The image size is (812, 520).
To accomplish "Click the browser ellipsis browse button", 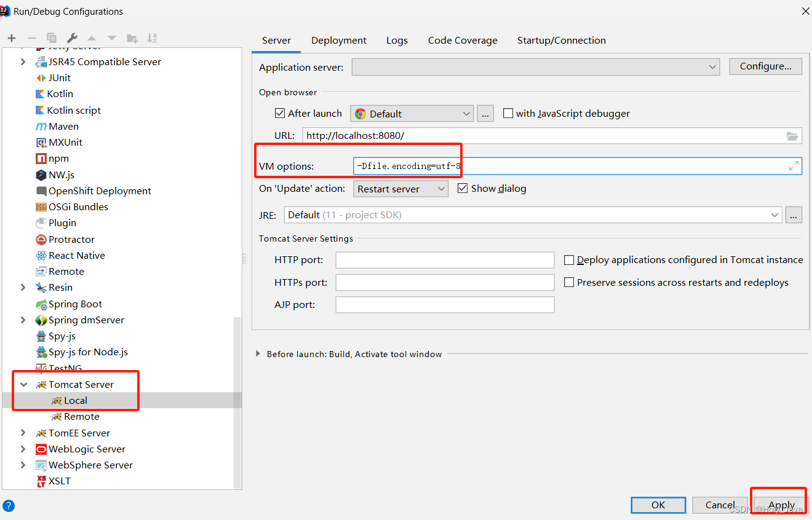I will coord(485,114).
